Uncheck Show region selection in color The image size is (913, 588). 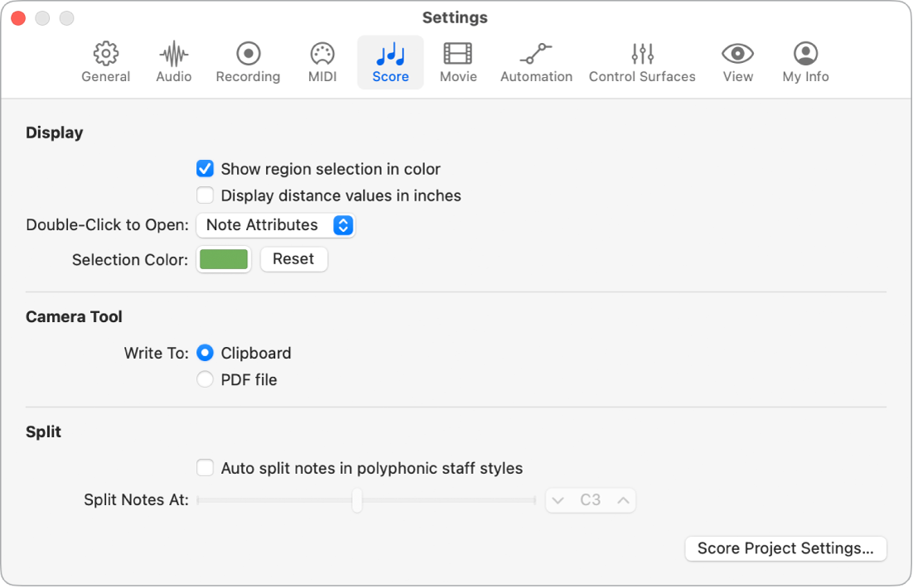point(205,169)
